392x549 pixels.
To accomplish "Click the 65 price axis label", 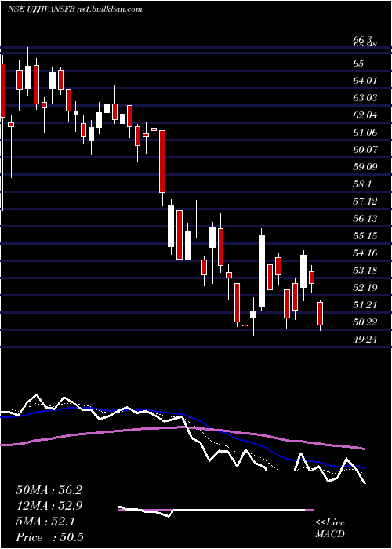I will point(358,64).
